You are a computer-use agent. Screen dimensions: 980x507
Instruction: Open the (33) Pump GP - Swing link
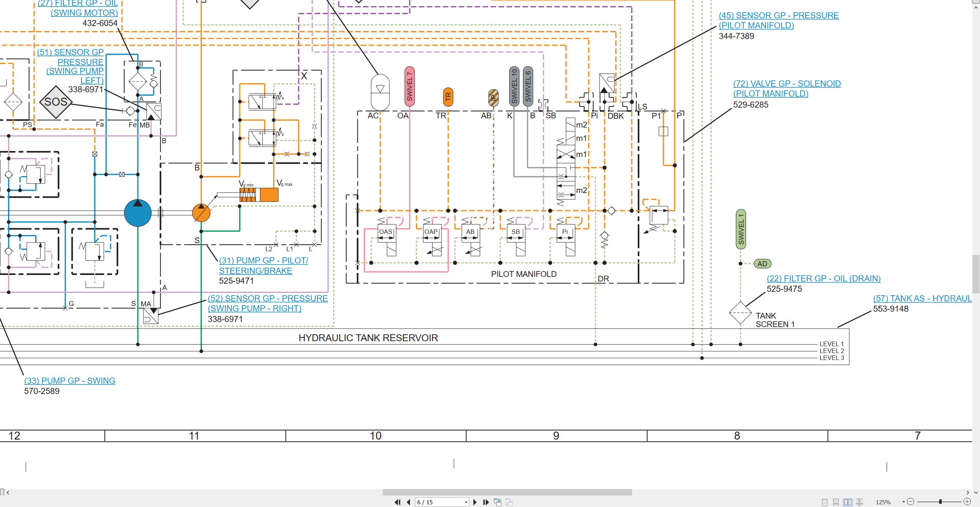70,381
